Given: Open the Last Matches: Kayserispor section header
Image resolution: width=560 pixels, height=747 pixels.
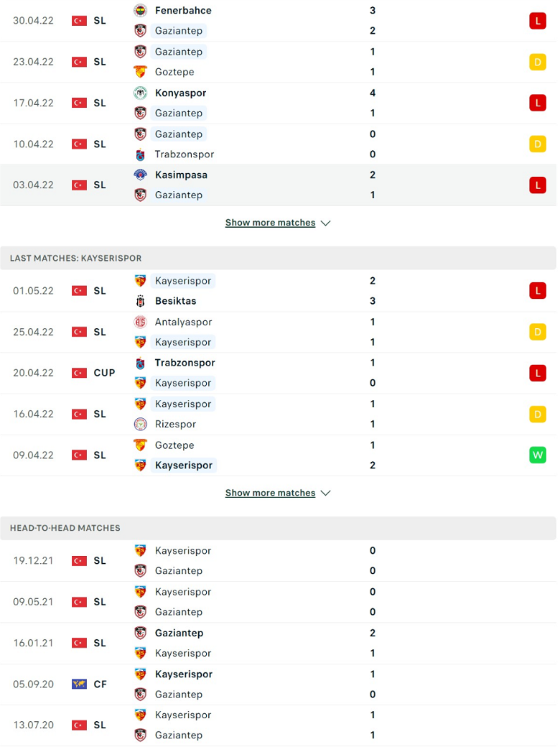Looking at the screenshot, I should pos(278,258).
